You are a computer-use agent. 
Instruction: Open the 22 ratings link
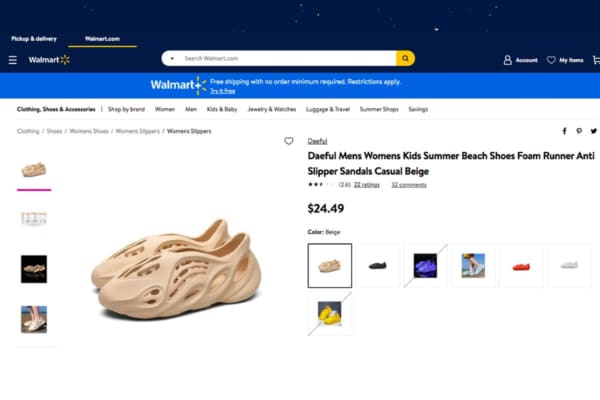(367, 185)
